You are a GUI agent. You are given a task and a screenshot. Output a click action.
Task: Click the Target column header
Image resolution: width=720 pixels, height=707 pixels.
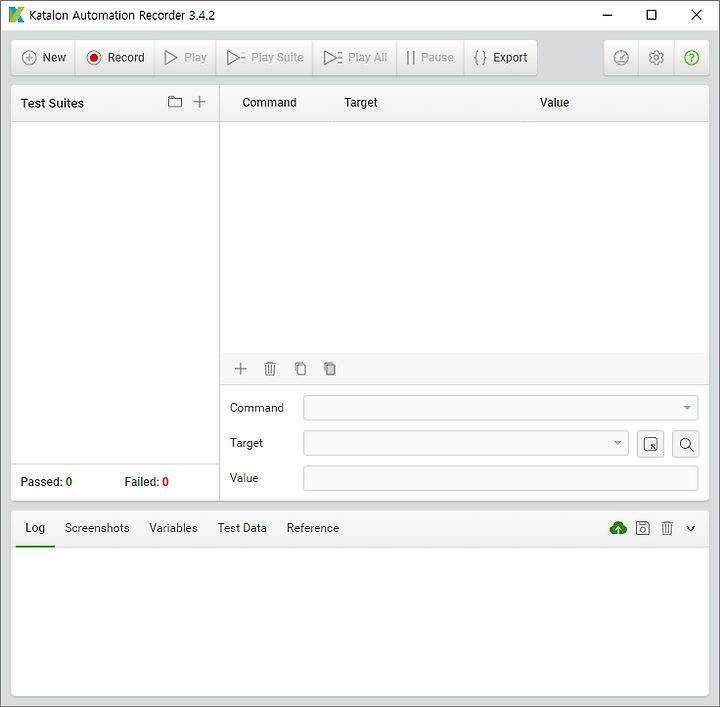361,102
